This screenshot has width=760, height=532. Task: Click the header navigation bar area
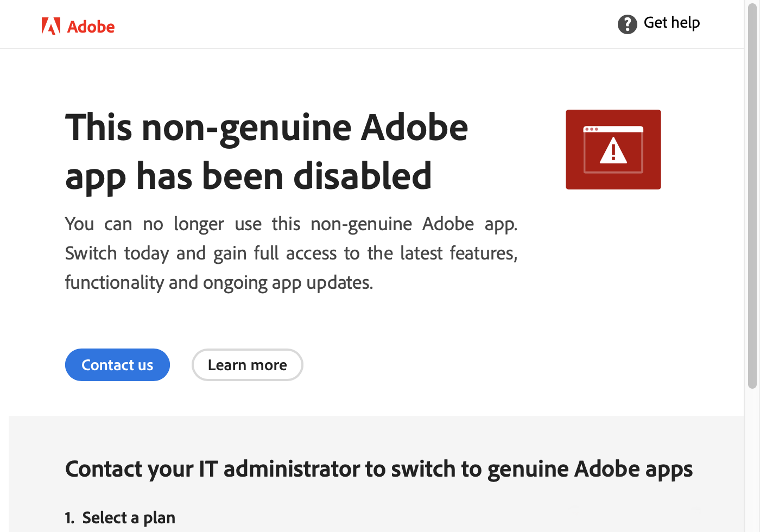pos(380,24)
